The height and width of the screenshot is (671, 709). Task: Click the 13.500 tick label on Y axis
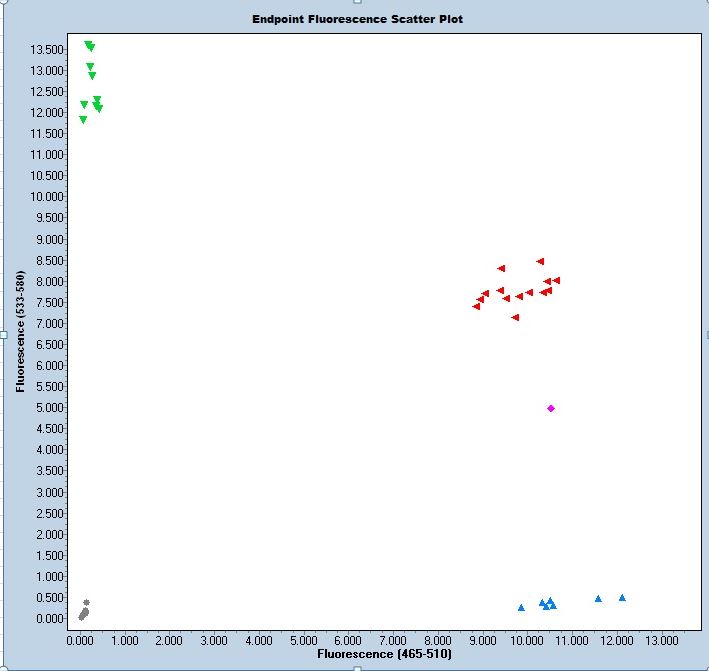48,49
